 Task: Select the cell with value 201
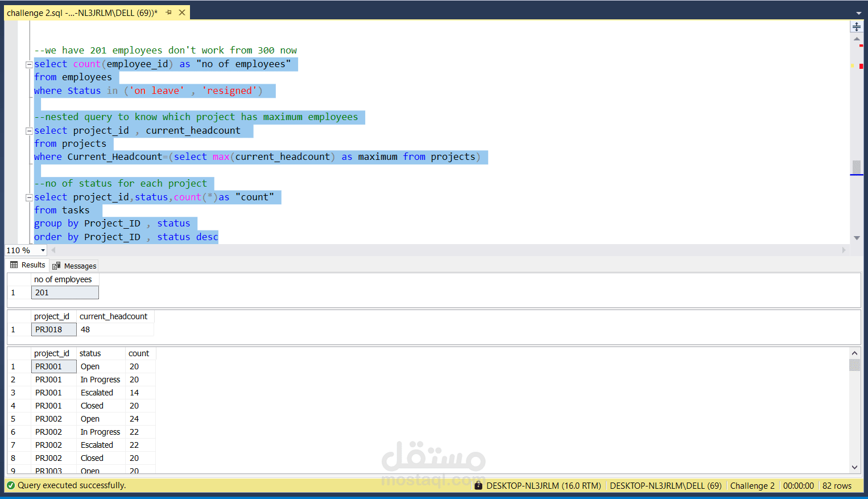pos(65,292)
